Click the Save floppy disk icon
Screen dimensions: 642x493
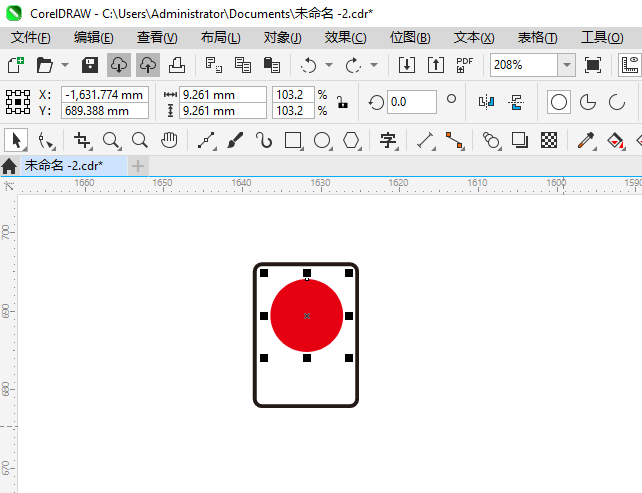pos(89,65)
